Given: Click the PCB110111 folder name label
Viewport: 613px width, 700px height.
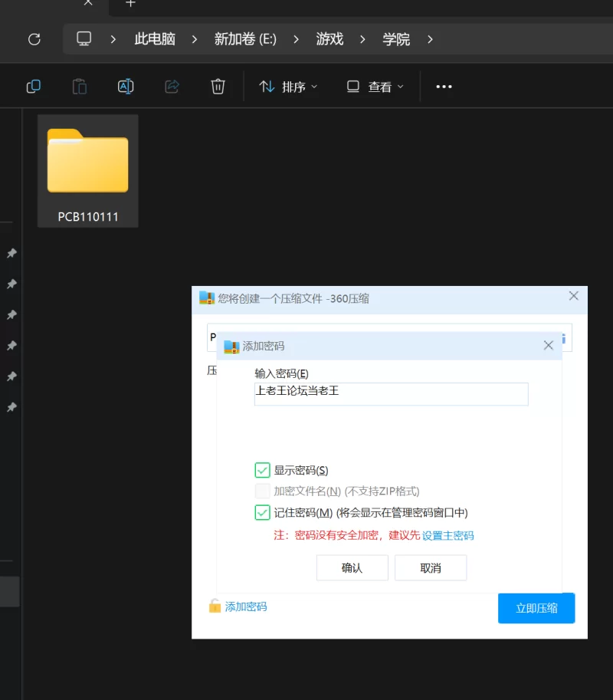Looking at the screenshot, I should 88,217.
